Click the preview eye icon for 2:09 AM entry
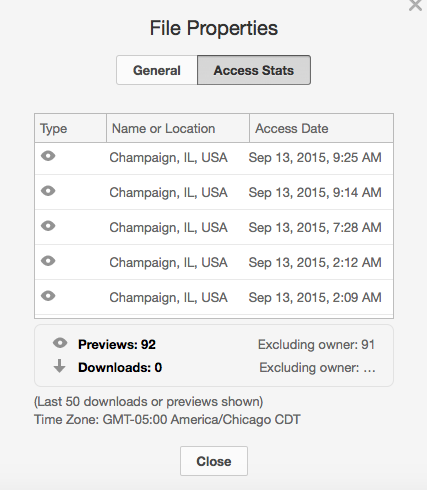 point(48,296)
